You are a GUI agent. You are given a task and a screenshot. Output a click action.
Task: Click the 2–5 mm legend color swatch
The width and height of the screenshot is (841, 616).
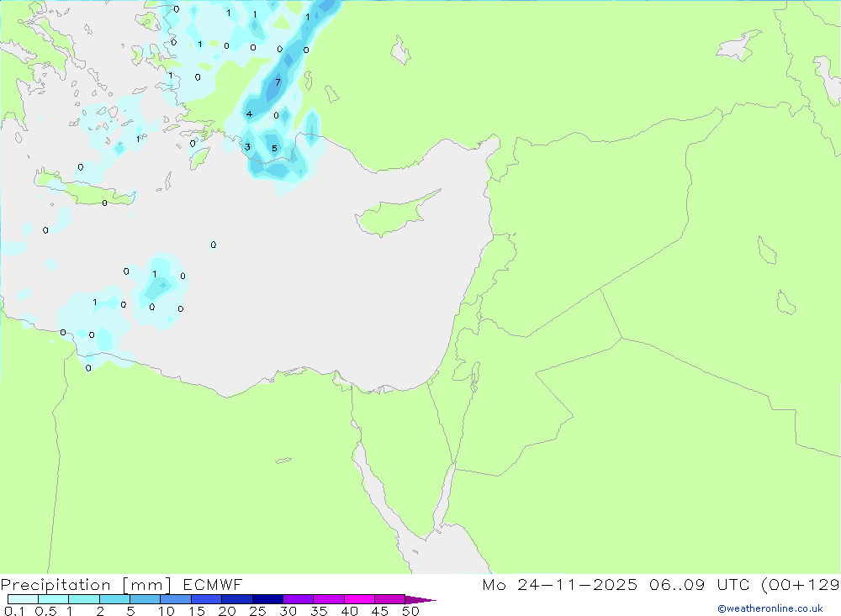(114, 599)
